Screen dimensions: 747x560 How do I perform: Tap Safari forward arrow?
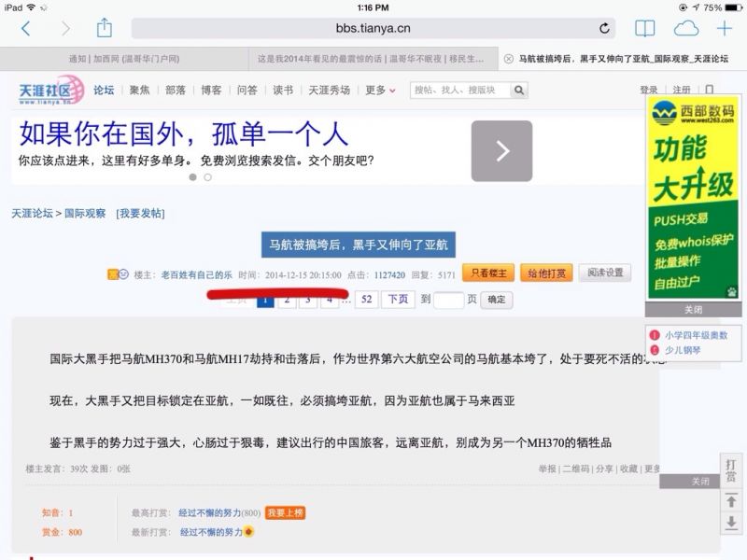65,29
